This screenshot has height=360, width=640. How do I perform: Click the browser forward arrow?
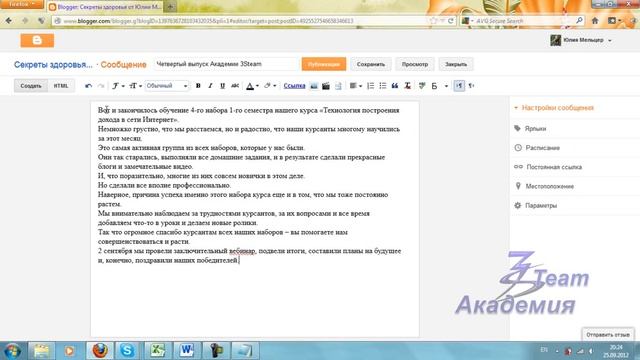coord(25,21)
